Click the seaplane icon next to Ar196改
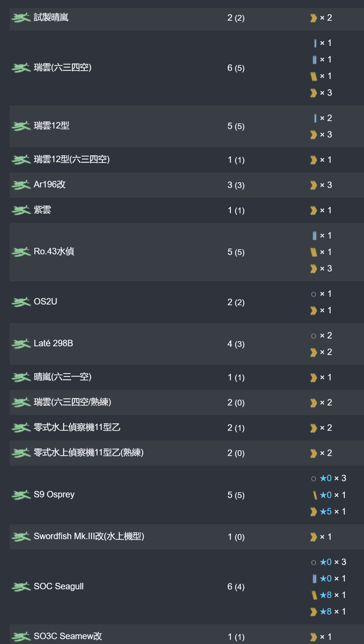This screenshot has width=364, height=644. point(21,185)
